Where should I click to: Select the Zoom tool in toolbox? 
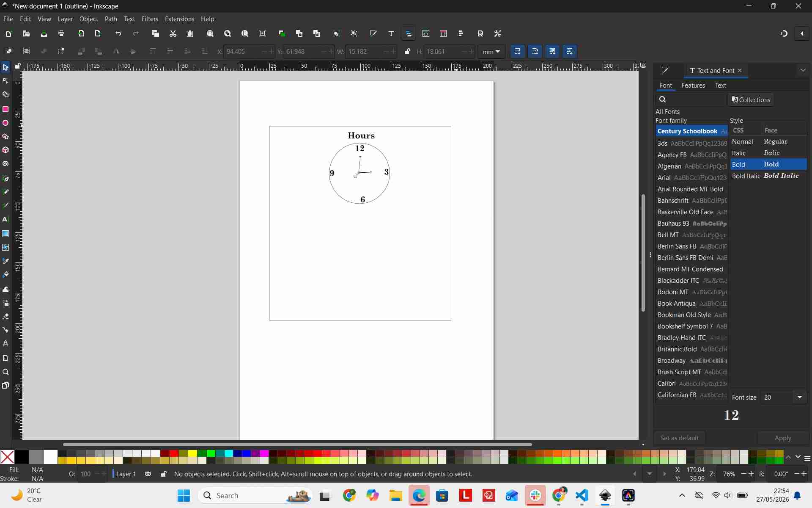click(x=5, y=372)
